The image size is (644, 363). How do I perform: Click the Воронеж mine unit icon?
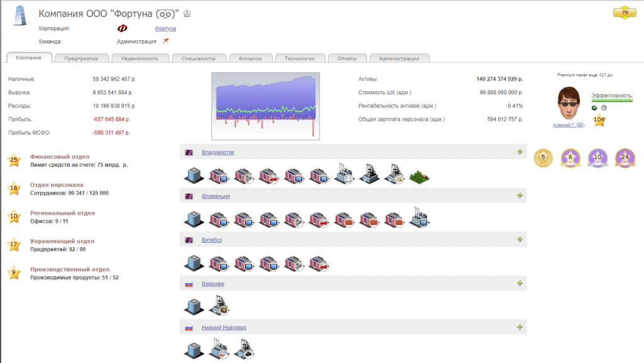(218, 306)
